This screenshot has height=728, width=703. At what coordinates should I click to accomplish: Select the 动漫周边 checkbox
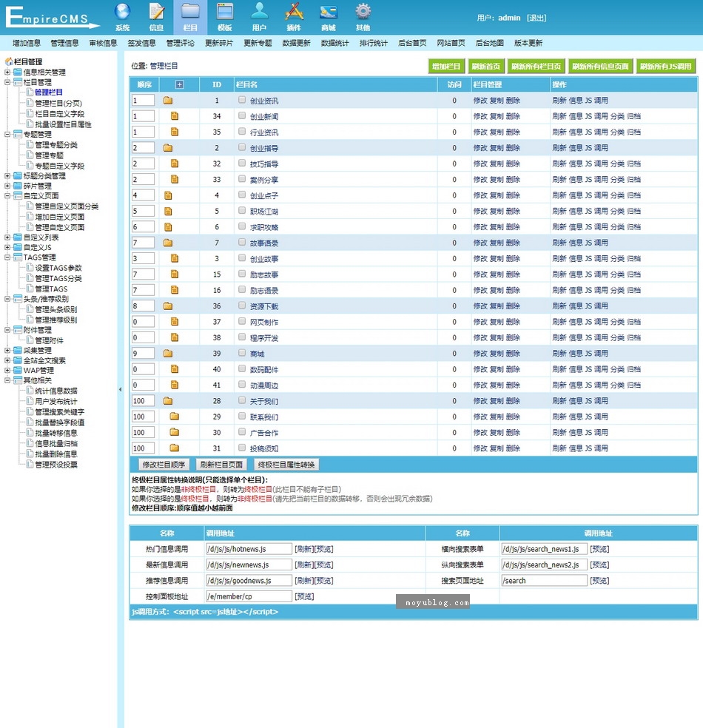point(242,385)
